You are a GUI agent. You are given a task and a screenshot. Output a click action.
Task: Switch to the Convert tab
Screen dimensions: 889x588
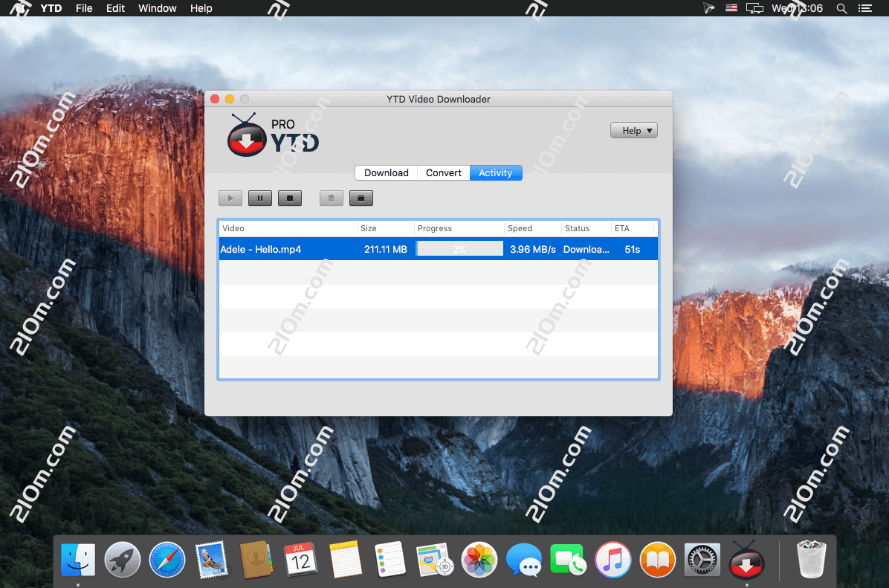click(x=443, y=173)
